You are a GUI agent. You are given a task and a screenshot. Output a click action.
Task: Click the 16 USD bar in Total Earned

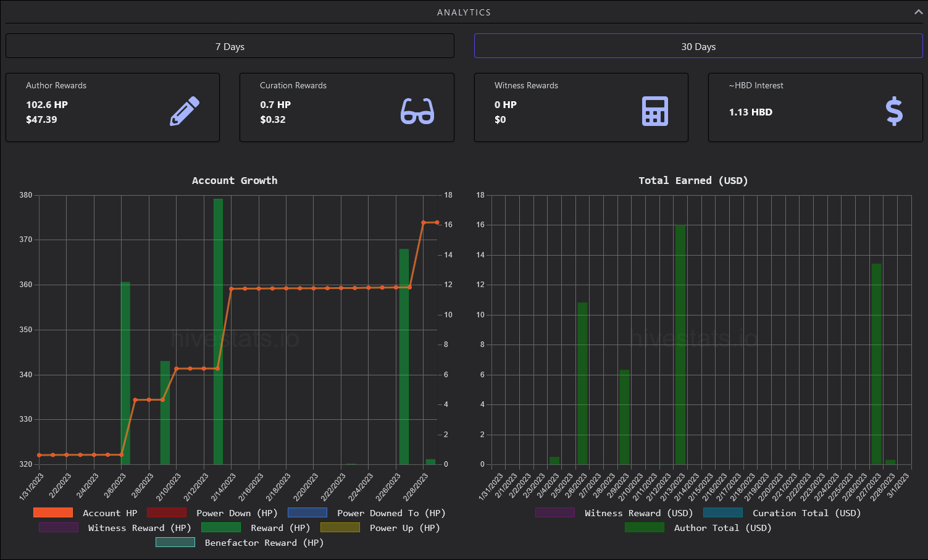click(x=680, y=345)
